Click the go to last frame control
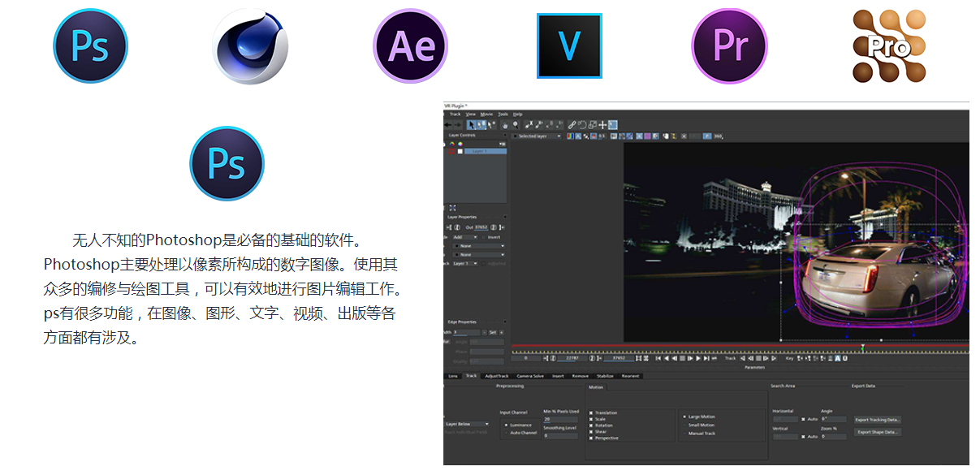This screenshot has width=980, height=475. pos(706,358)
